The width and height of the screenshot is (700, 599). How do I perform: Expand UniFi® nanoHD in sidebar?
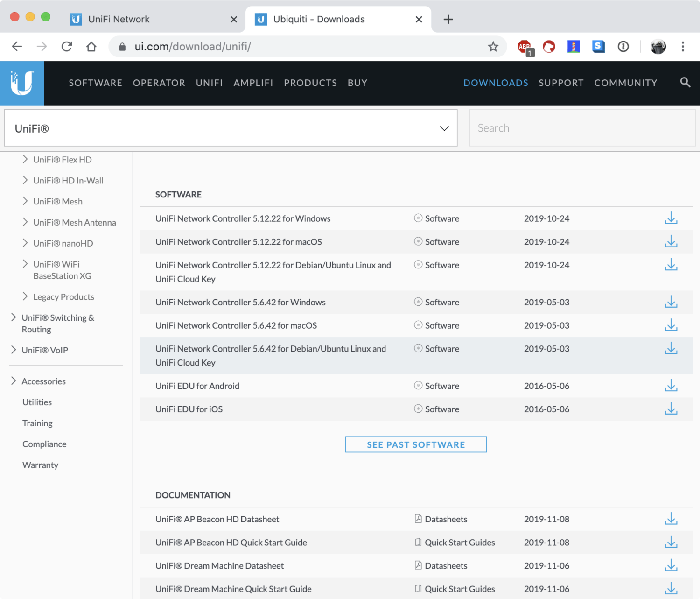pyautogui.click(x=25, y=243)
